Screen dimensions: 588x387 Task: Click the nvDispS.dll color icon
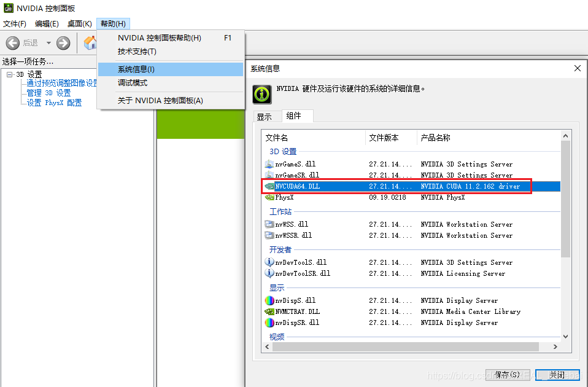[269, 300]
